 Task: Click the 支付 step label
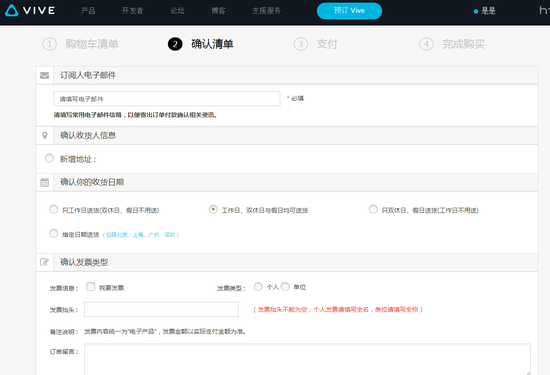327,44
